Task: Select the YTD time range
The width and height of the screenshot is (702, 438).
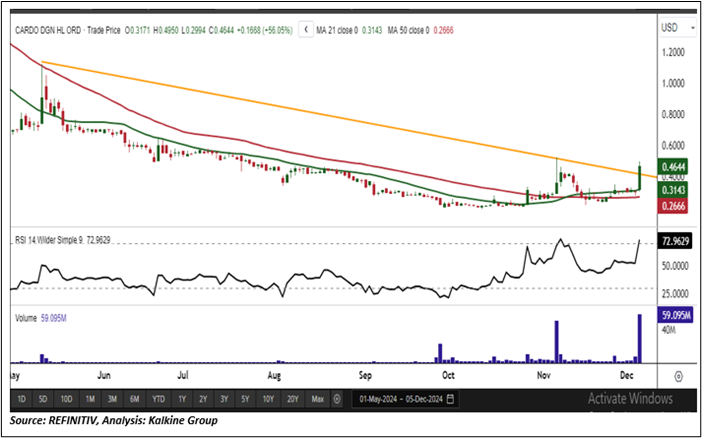Action: click(158, 399)
